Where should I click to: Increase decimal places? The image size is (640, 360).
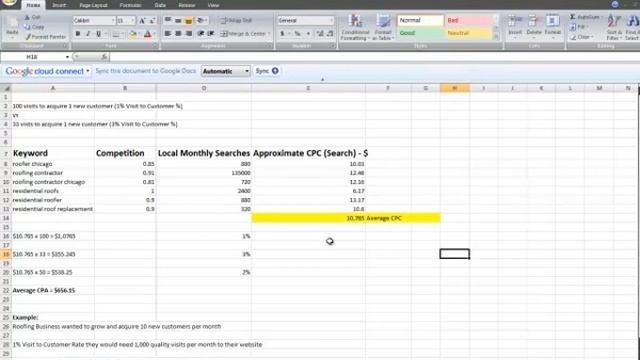pos(320,34)
